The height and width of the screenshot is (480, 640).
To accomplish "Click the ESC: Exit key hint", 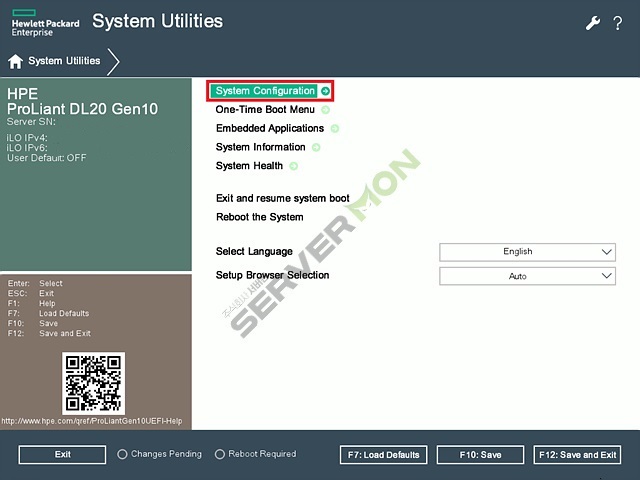I will click(31, 293).
